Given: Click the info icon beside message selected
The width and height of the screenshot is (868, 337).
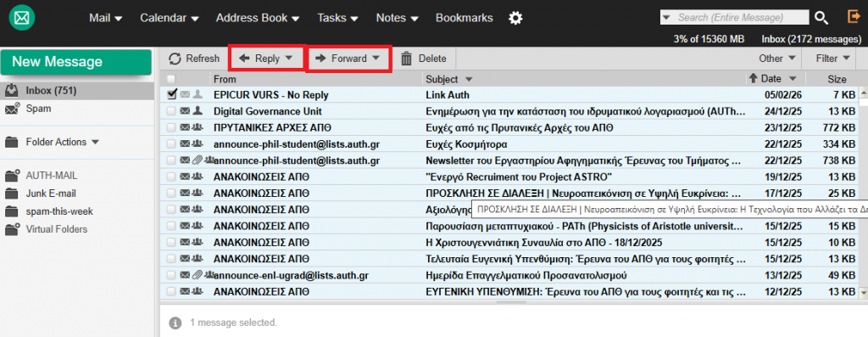Looking at the screenshot, I should (175, 323).
